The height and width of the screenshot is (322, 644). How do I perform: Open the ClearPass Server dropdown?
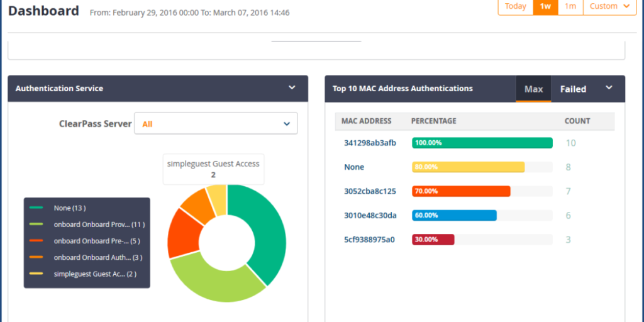(216, 123)
